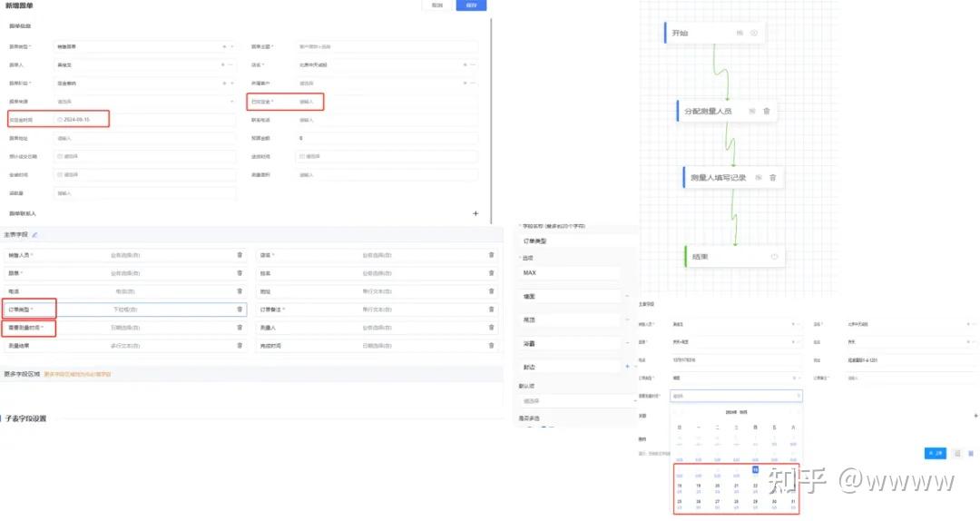
Task: Select the 测量人填写记录 flow node
Action: pos(732,178)
